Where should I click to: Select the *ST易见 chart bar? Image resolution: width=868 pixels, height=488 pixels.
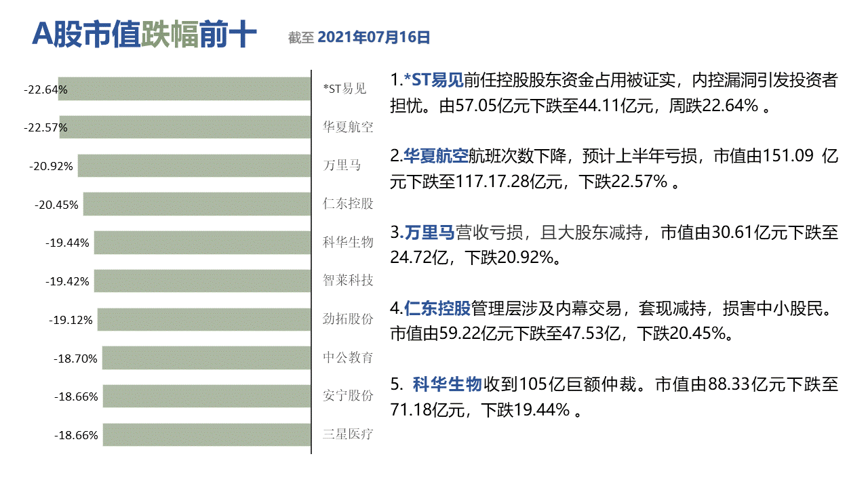(184, 89)
